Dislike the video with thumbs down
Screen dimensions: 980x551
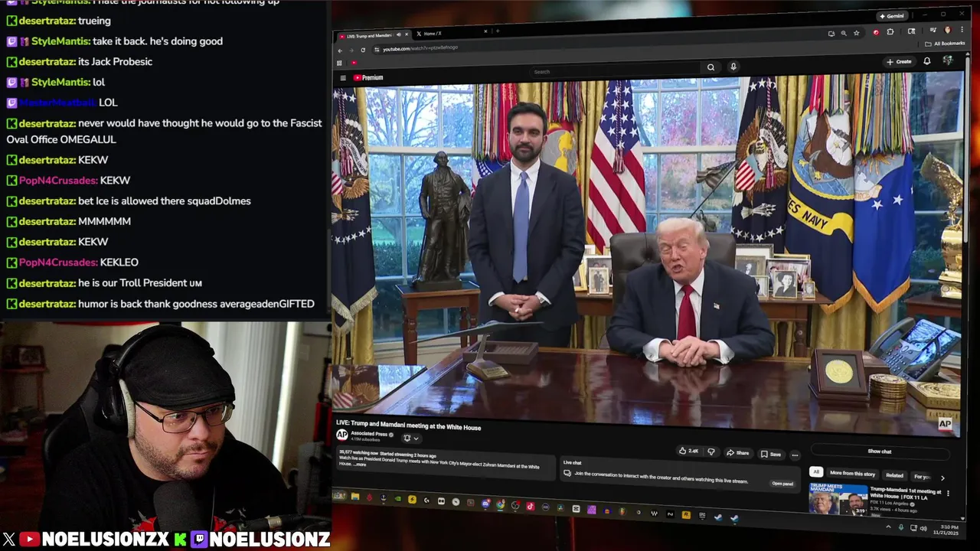coord(711,452)
